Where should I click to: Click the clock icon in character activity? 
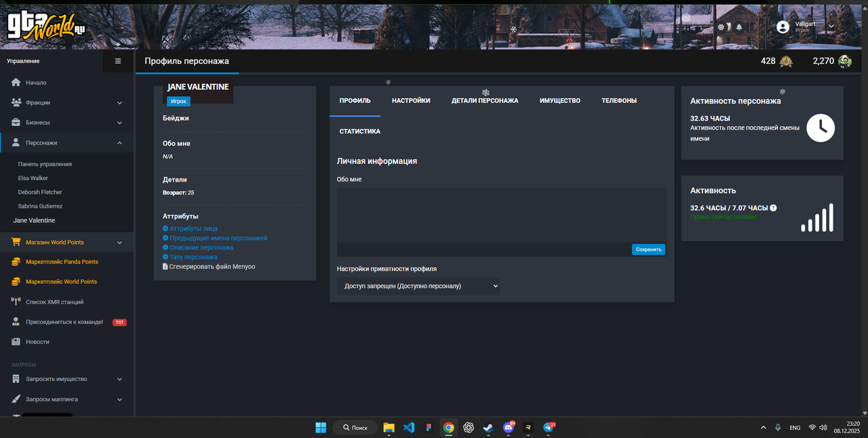pyautogui.click(x=821, y=127)
